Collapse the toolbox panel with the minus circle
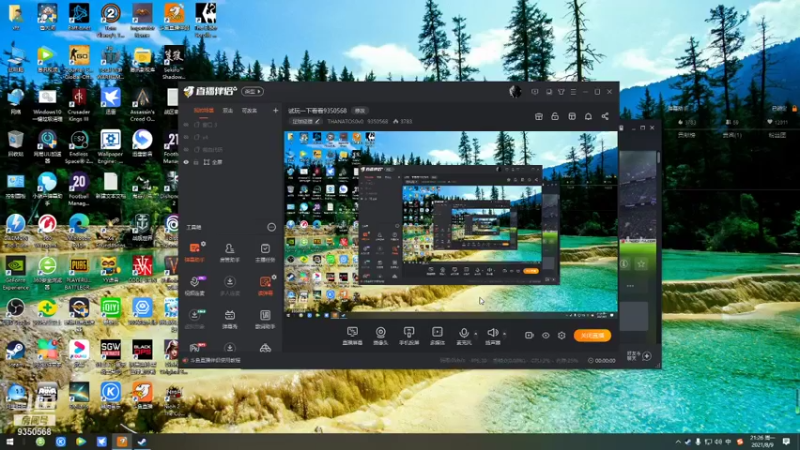The width and height of the screenshot is (800, 450). click(271, 227)
